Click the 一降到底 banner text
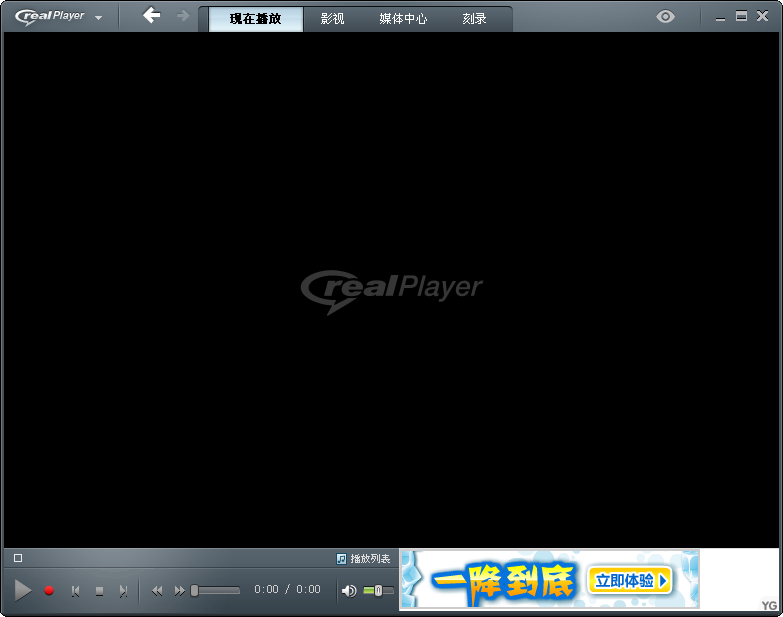Viewport: 783px width, 617px height. tap(502, 582)
